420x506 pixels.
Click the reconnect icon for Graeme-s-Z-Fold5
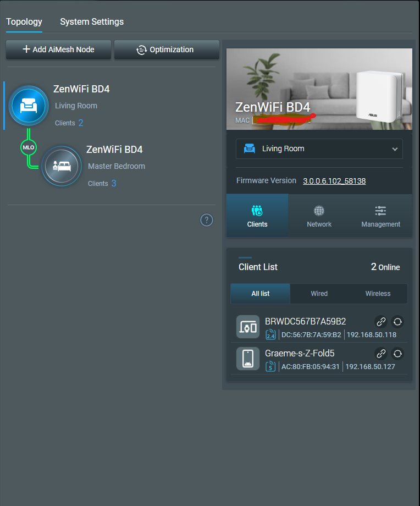[x=397, y=354]
